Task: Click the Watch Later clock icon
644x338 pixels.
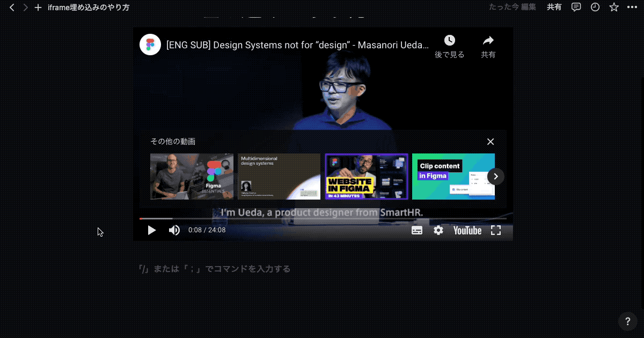Action: [450, 41]
